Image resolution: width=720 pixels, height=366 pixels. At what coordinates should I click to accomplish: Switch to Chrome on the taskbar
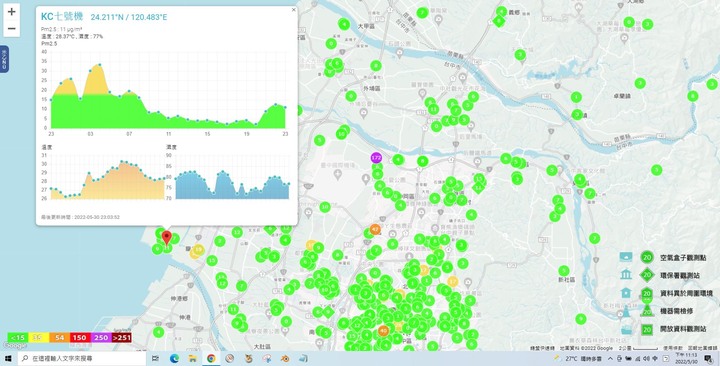click(211, 359)
